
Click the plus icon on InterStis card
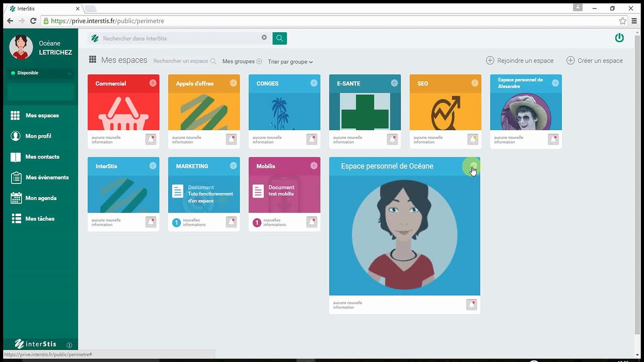(x=153, y=165)
